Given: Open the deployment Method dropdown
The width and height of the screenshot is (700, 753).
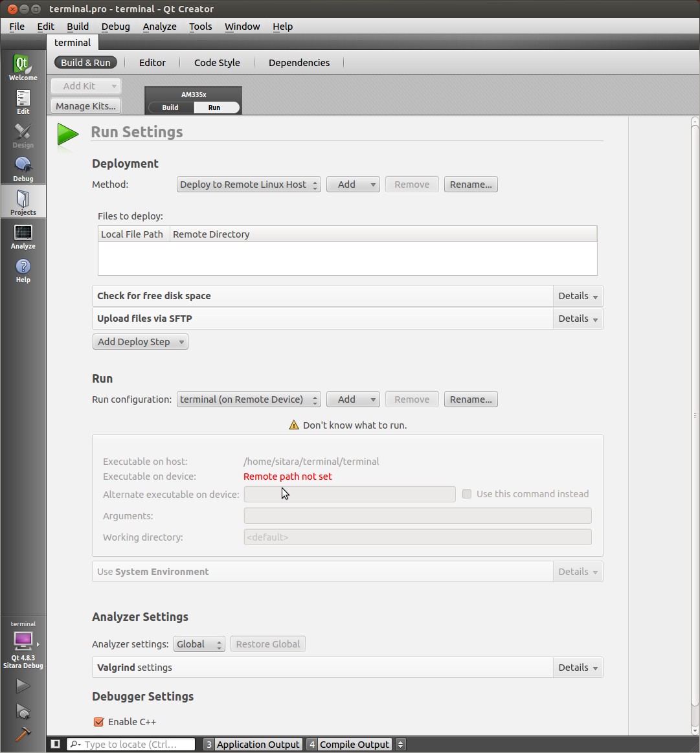Looking at the screenshot, I should pos(249,185).
